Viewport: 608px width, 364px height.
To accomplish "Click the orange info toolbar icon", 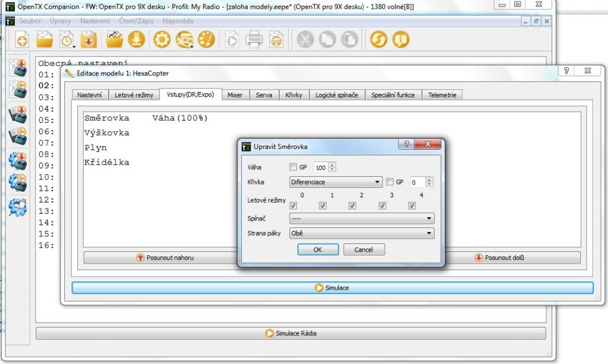I will [401, 40].
